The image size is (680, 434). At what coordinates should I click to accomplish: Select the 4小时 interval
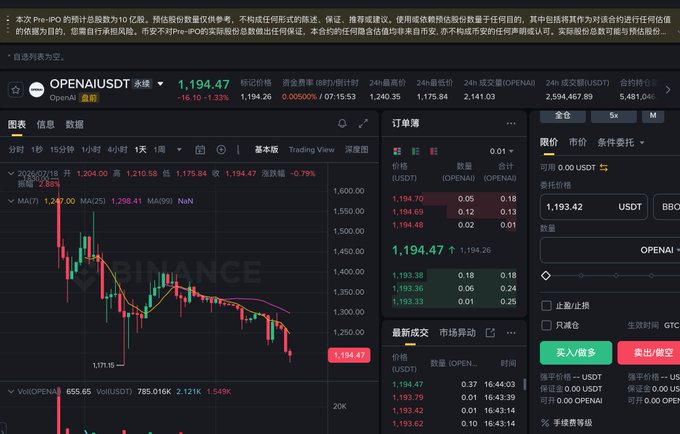click(x=118, y=150)
